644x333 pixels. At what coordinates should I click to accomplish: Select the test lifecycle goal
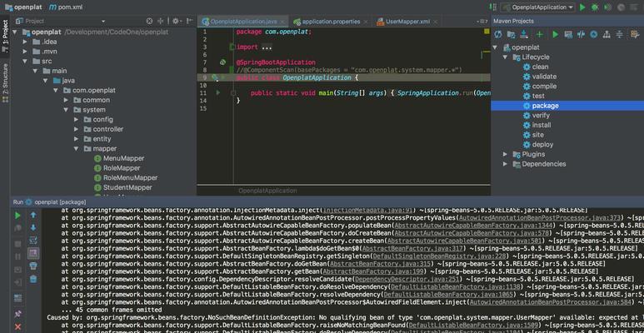[538, 96]
